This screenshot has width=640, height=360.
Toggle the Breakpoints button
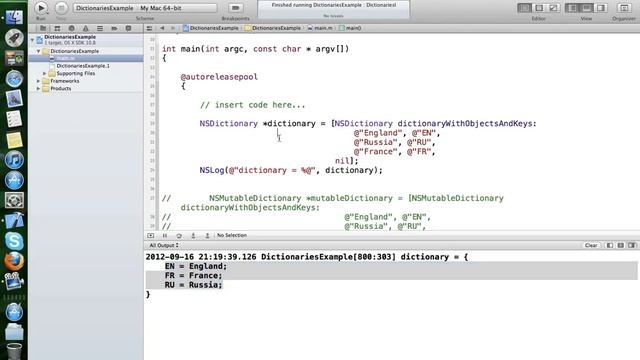(x=235, y=8)
